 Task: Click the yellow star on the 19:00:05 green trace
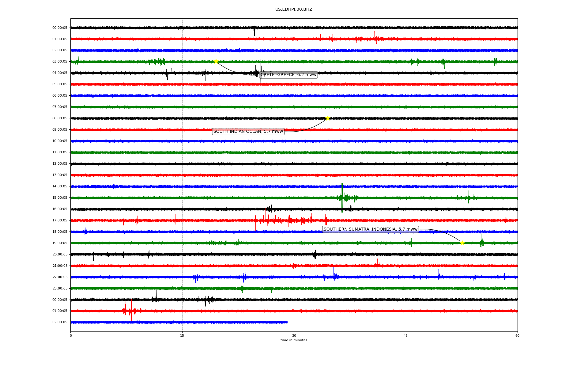point(462,243)
